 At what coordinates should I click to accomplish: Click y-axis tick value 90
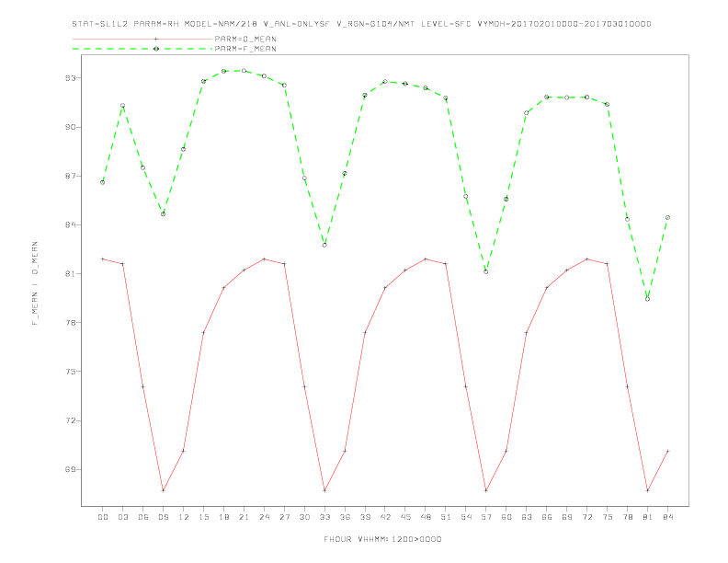pos(70,127)
